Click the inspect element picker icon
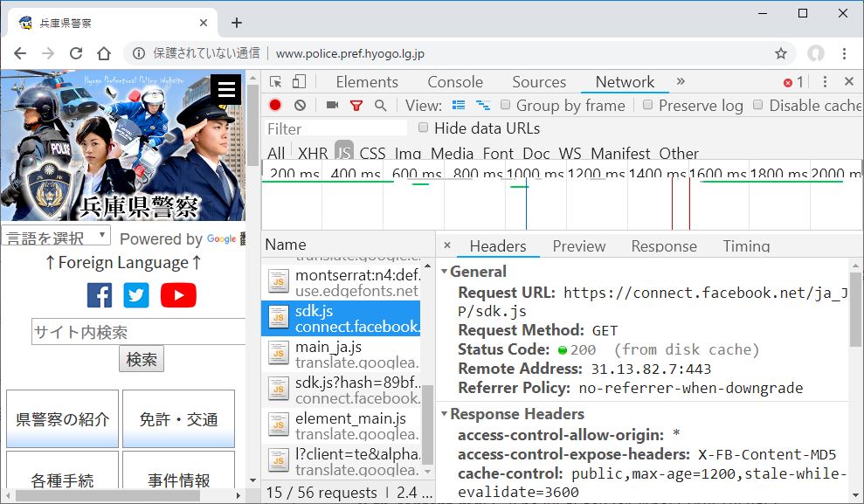Viewport: 864px width, 504px height. pos(276,82)
